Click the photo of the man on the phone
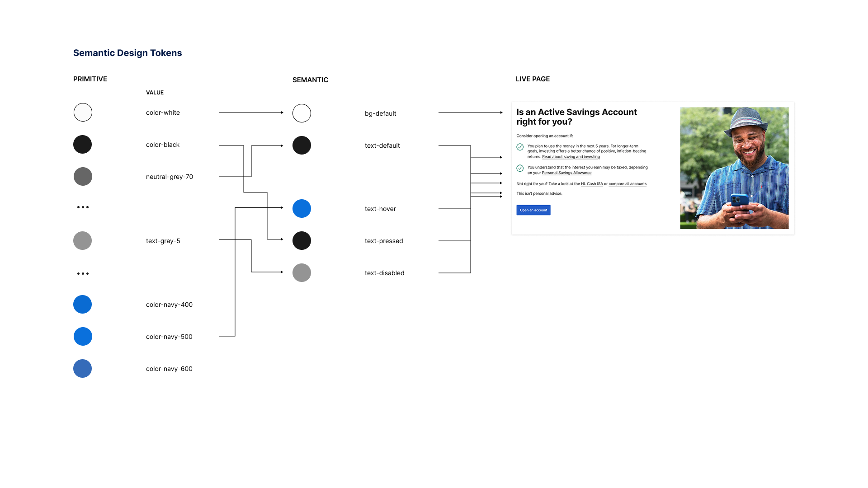Screen dimensions: 868x488 point(734,167)
